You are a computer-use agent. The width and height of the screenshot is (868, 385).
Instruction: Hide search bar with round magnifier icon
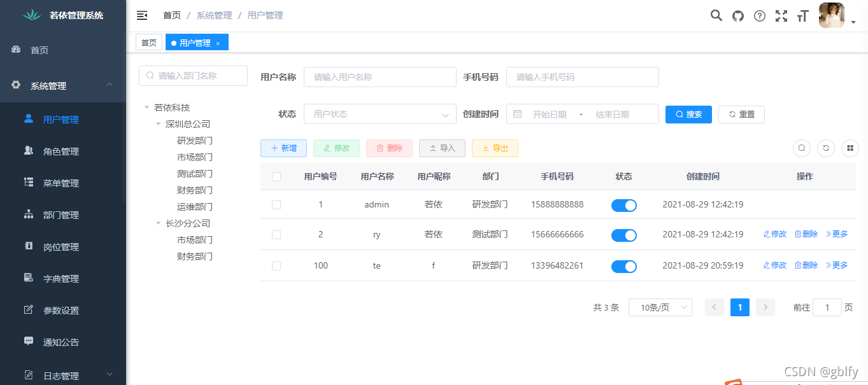coord(802,148)
